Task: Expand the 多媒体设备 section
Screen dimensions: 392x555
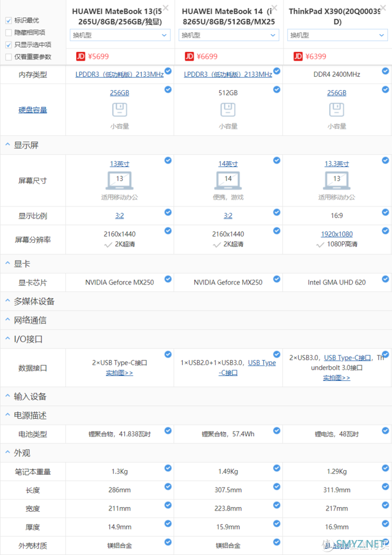Action: coord(8,301)
